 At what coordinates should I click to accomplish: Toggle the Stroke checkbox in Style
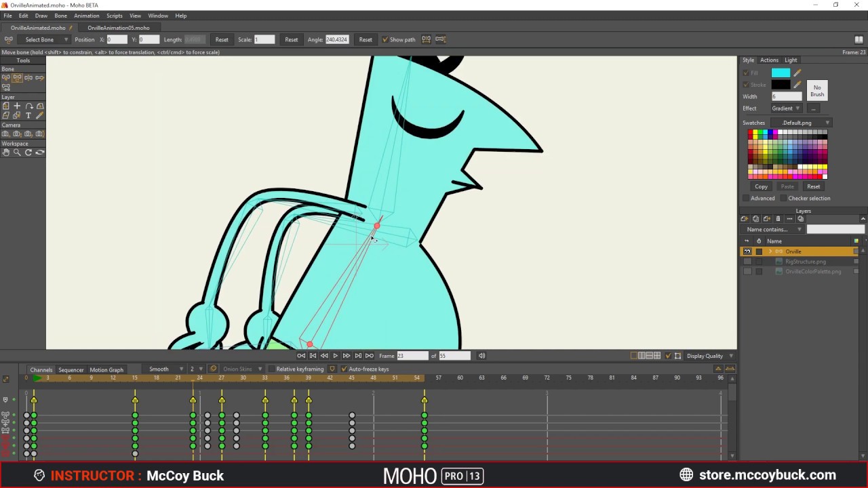point(746,85)
